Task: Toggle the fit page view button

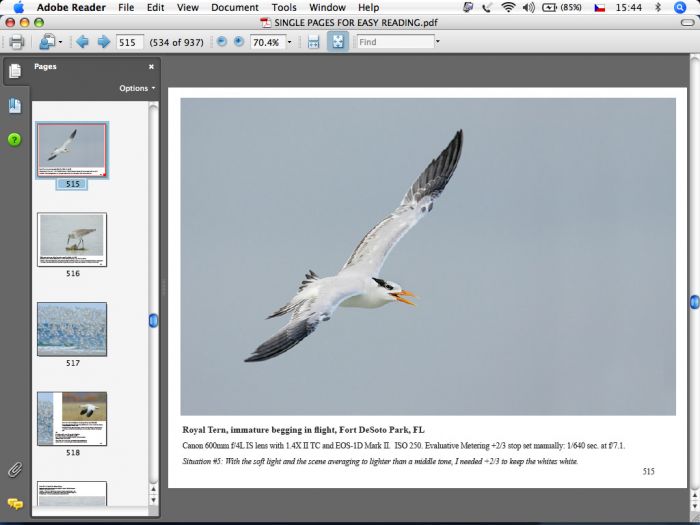Action: [338, 42]
